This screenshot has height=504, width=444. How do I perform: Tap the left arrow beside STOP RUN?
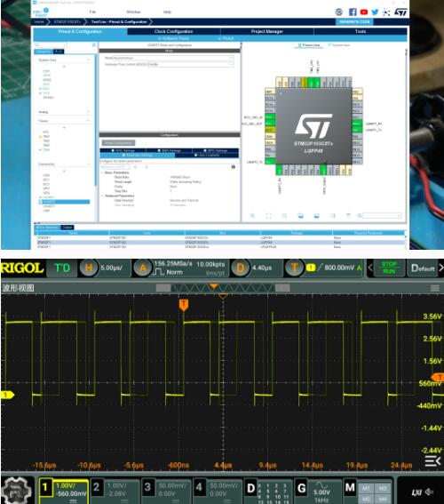point(369,268)
